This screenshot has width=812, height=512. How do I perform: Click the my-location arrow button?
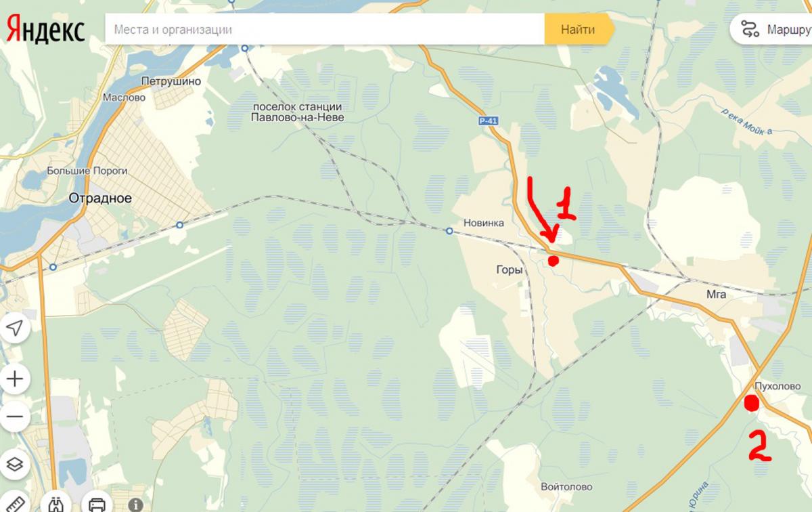[15, 328]
